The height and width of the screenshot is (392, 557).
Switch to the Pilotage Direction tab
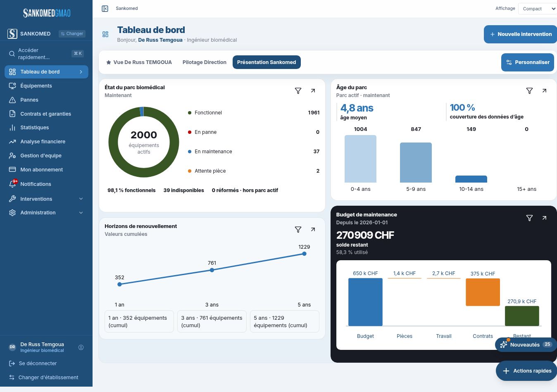click(x=205, y=62)
